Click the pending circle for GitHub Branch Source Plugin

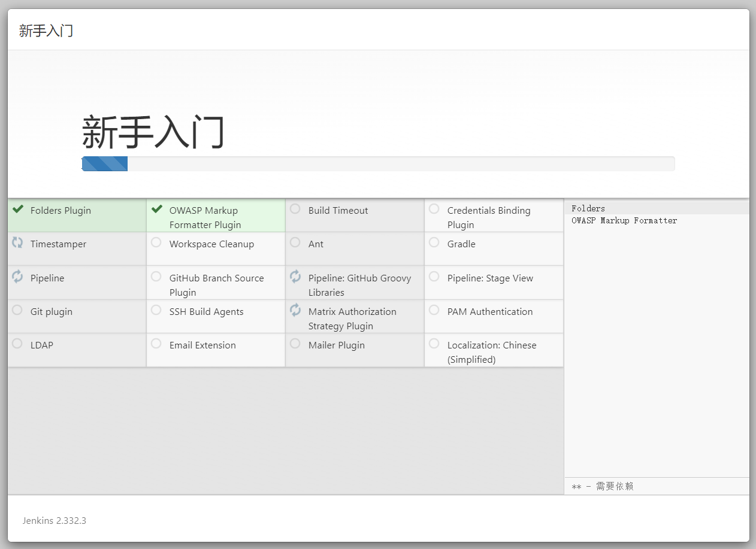click(156, 277)
